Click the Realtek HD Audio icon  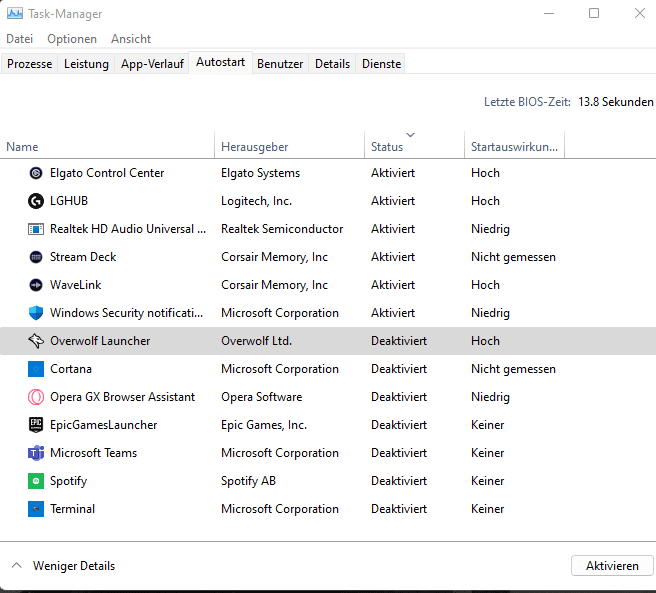click(x=36, y=229)
